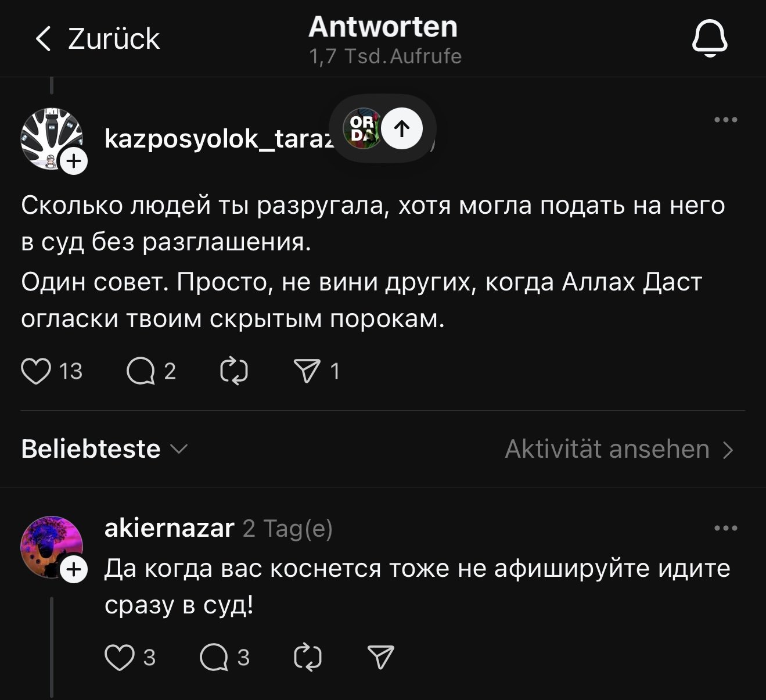766x700 pixels.
Task: Like akiernazar's reply
Action: (119, 657)
